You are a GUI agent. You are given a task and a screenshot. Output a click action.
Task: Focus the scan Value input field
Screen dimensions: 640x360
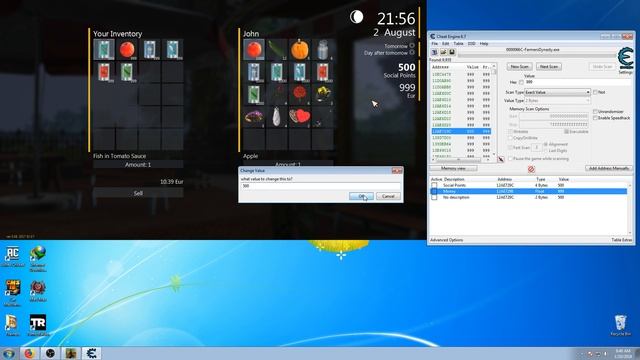pyautogui.click(x=578, y=82)
